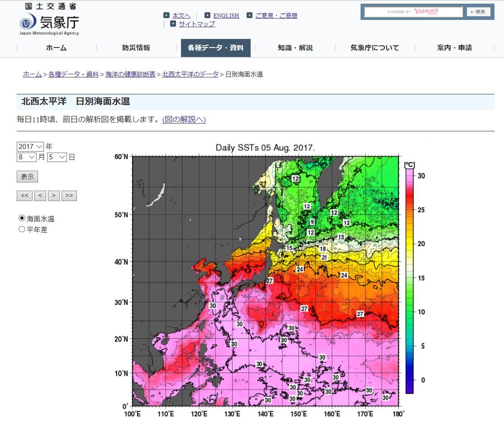This screenshot has width=504, height=422.
Task: Open the 図の解説へ explanation link
Action: point(184,120)
